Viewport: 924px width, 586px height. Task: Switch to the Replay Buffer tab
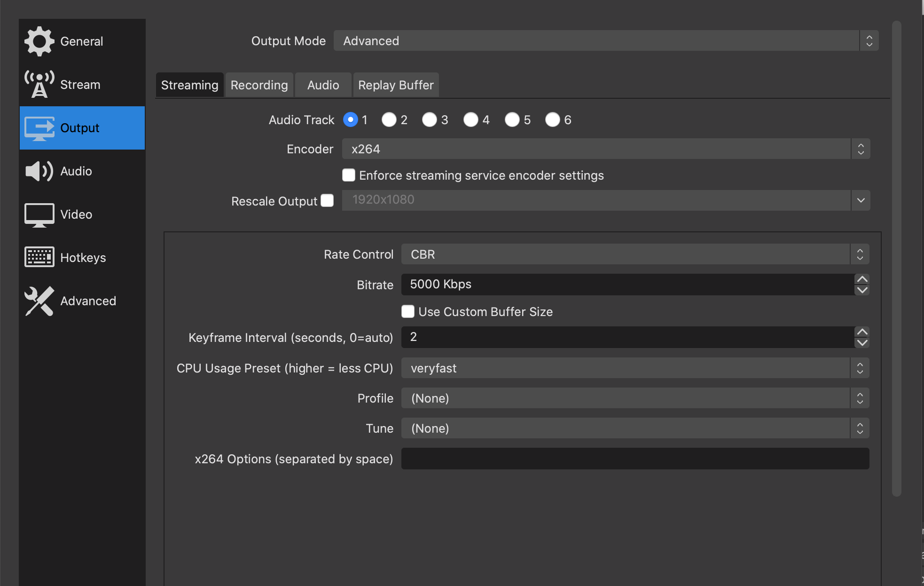[396, 85]
